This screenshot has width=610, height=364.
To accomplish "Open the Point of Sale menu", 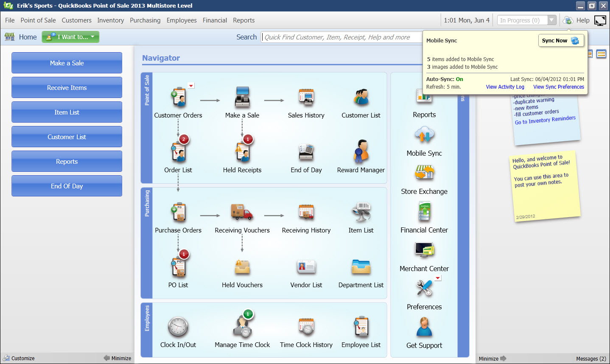I will pos(38,20).
